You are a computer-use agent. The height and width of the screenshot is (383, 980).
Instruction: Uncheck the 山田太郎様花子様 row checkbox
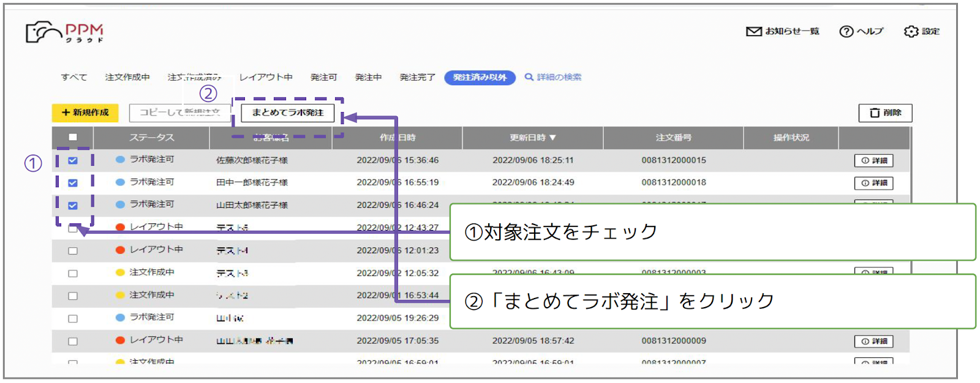(x=73, y=206)
